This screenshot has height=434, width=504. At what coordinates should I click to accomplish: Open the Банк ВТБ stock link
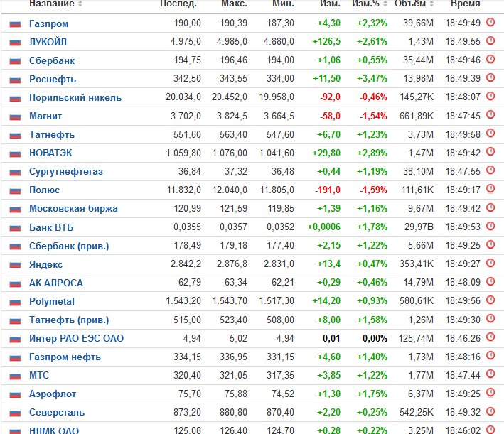pos(51,227)
